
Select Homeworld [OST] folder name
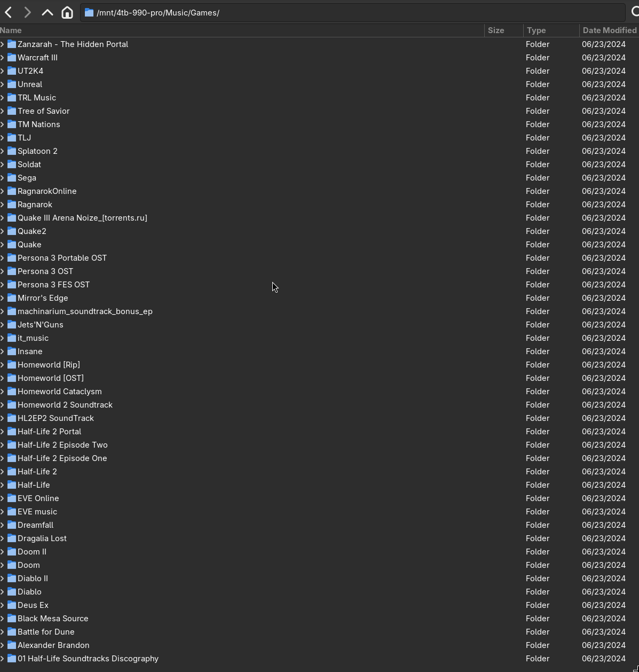tap(51, 378)
